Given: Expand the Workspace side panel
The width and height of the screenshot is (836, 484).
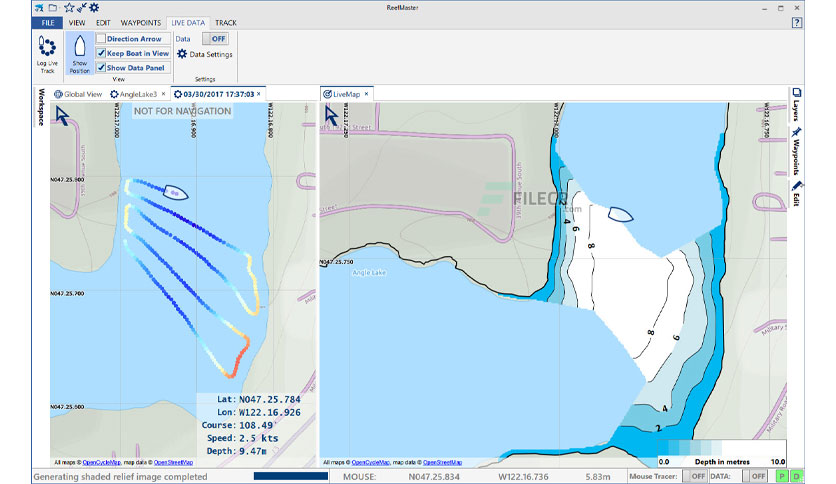Looking at the screenshot, I should (x=41, y=107).
